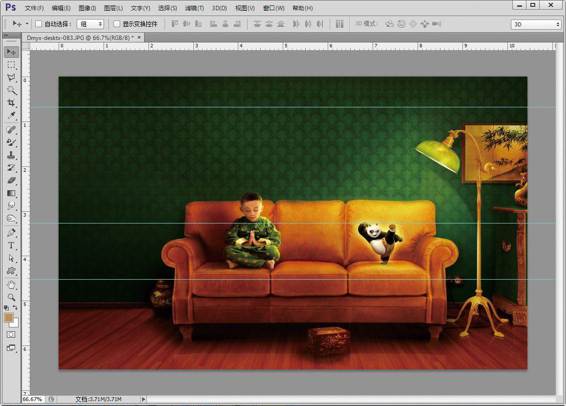566x406 pixels.
Task: Click the zoom percentage field in status bar
Action: (x=33, y=399)
